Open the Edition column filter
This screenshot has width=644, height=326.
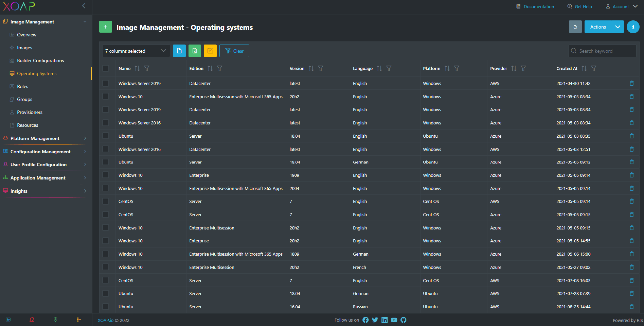(x=220, y=68)
